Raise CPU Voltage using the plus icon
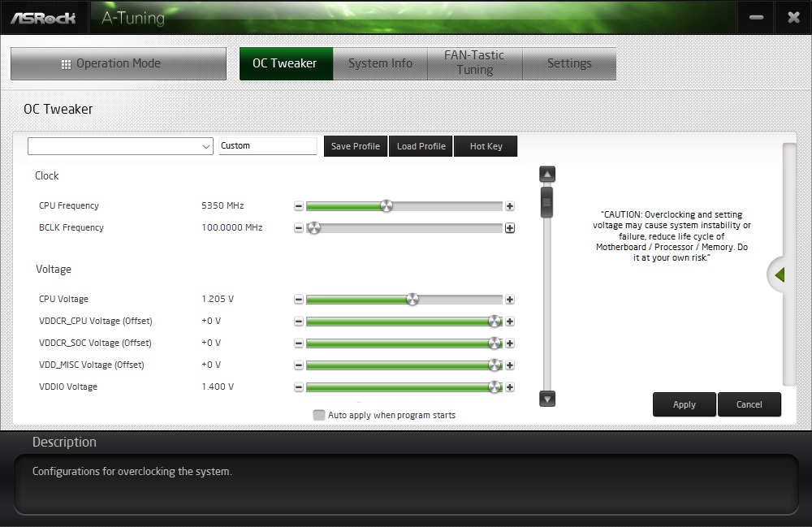The height and width of the screenshot is (527, 812). [510, 299]
